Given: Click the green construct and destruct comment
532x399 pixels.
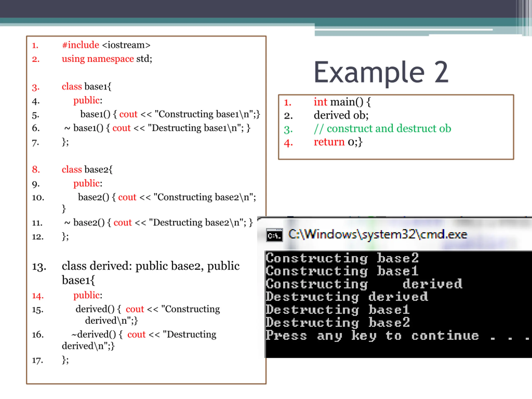Looking at the screenshot, I should (x=382, y=129).
